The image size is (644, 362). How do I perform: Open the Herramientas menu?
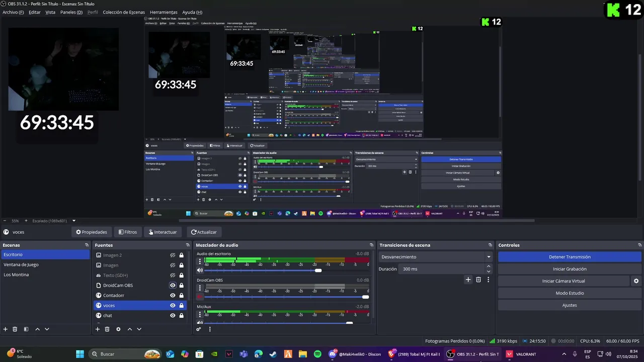[164, 12]
